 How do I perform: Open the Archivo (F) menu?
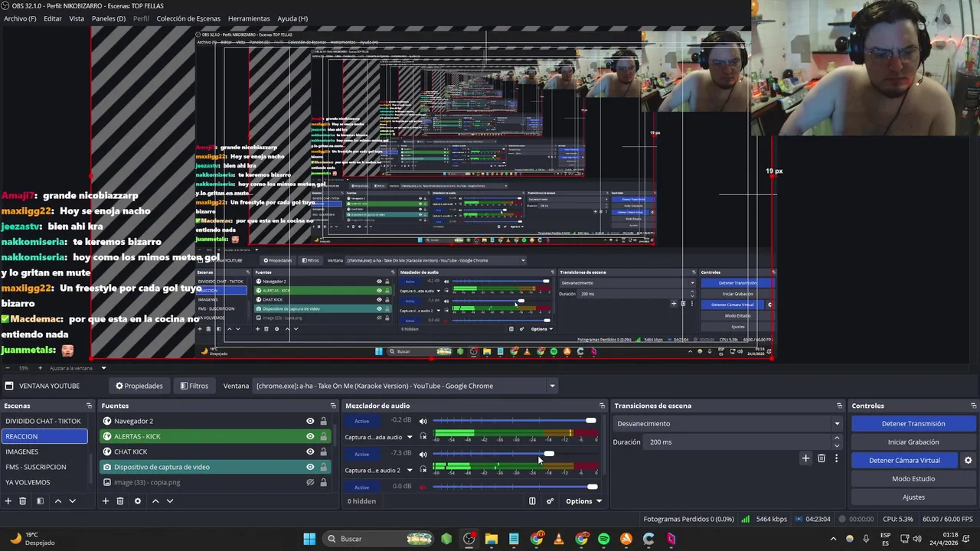pos(20,18)
